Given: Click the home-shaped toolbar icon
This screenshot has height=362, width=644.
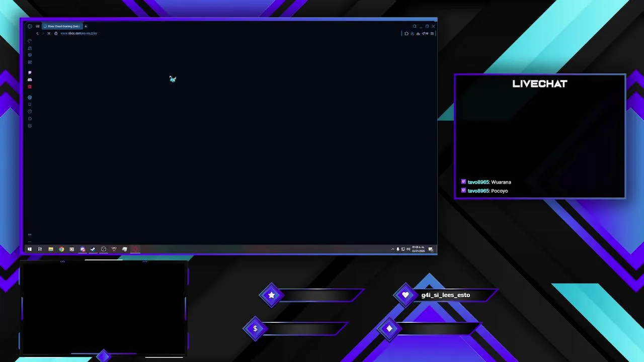Looking at the screenshot, I should pos(407,34).
